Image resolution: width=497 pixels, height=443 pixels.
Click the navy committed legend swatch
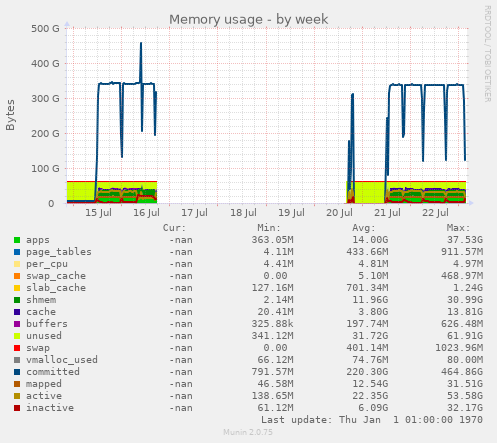pos(17,372)
